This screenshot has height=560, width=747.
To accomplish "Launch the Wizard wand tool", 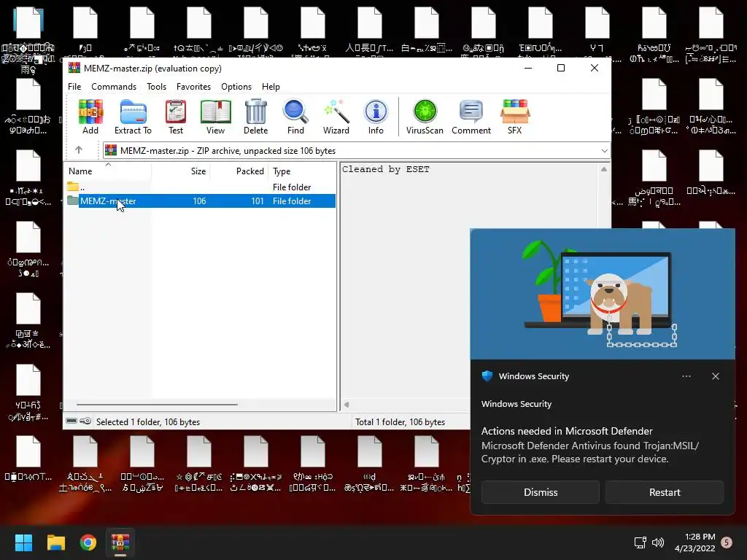I will (x=336, y=117).
